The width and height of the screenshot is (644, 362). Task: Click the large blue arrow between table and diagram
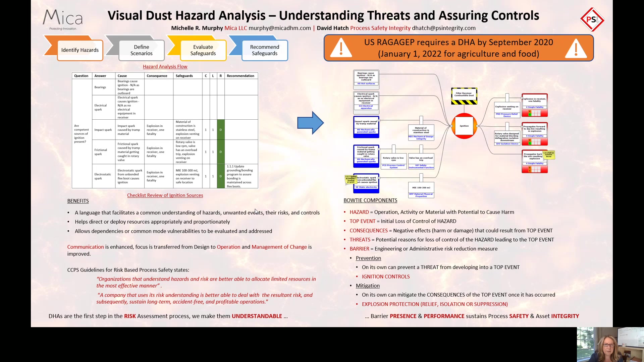[310, 123]
